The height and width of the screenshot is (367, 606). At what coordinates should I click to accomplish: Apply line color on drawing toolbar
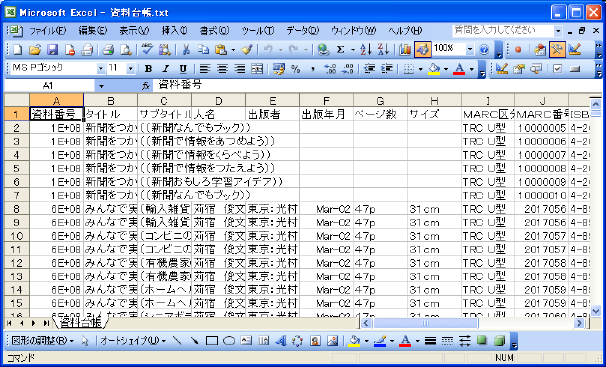(380, 340)
